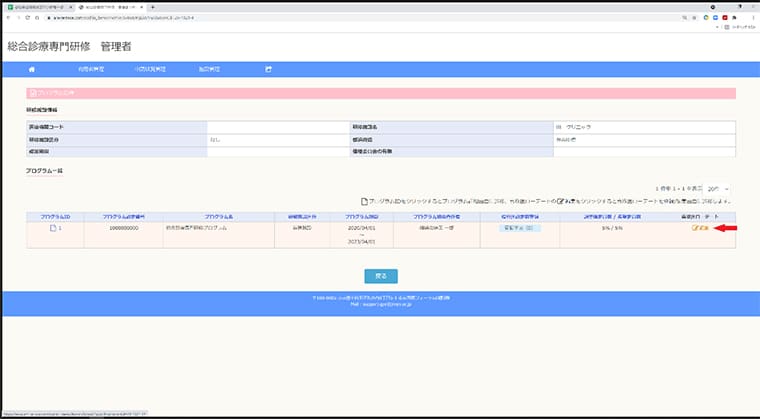The width and height of the screenshot is (760, 419).
Task: Open the third navigation menu item
Action: coord(209,69)
